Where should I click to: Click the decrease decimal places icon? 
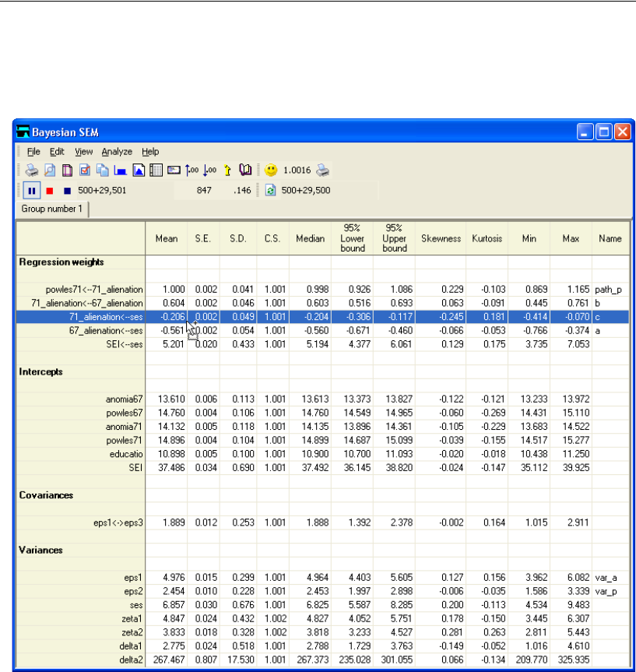point(209,170)
